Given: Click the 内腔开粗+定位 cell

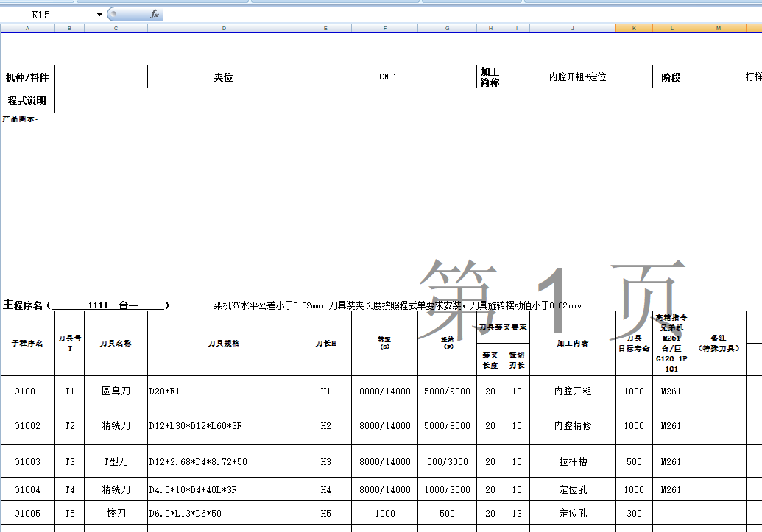Looking at the screenshot, I should 578,77.
